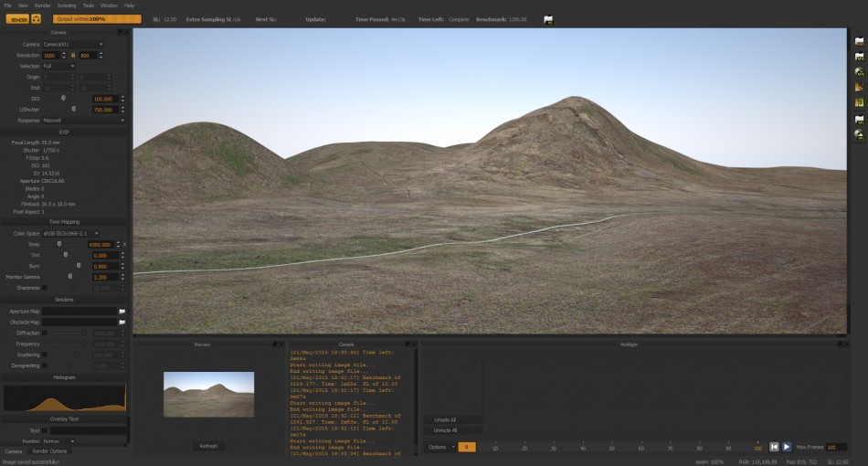Click the rewind to first frame button
The width and height of the screenshot is (868, 466).
tap(774, 447)
